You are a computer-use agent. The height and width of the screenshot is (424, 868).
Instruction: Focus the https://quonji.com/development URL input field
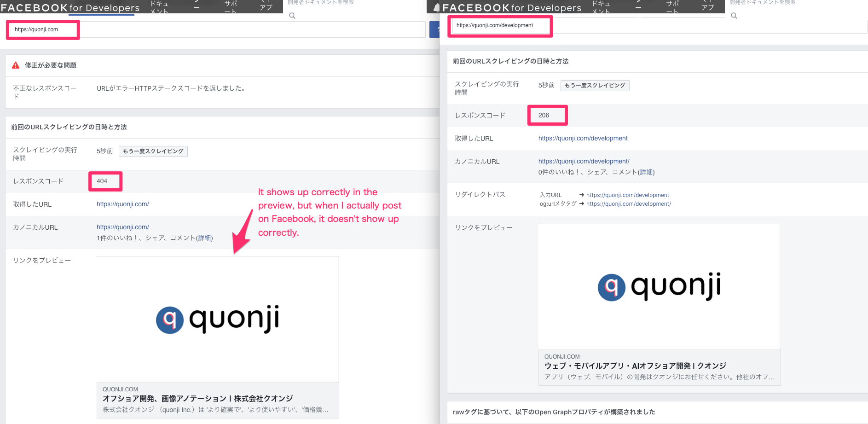point(660,25)
